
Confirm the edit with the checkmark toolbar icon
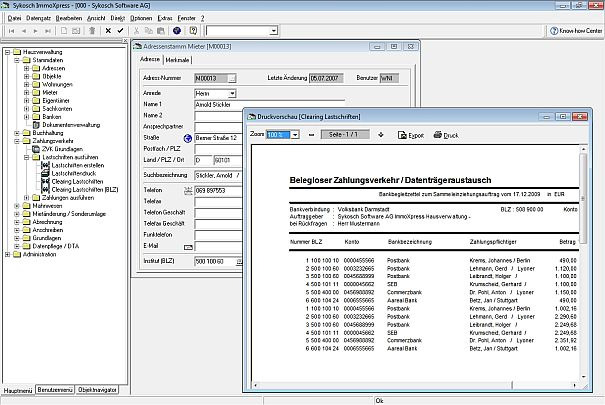(x=120, y=31)
